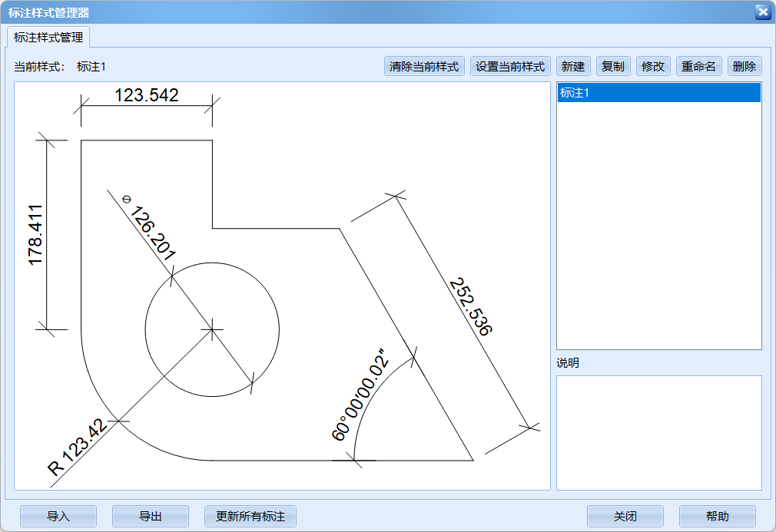Import styles using the 导入 button
Screen dimensions: 776x532
[x=58, y=517]
